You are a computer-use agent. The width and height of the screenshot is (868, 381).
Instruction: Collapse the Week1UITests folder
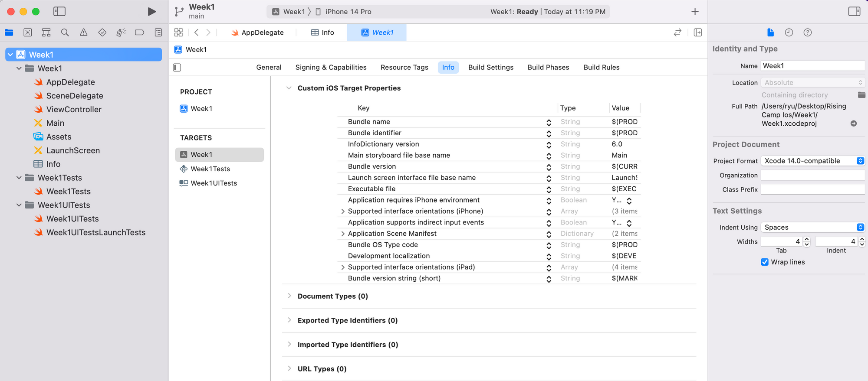click(x=19, y=205)
